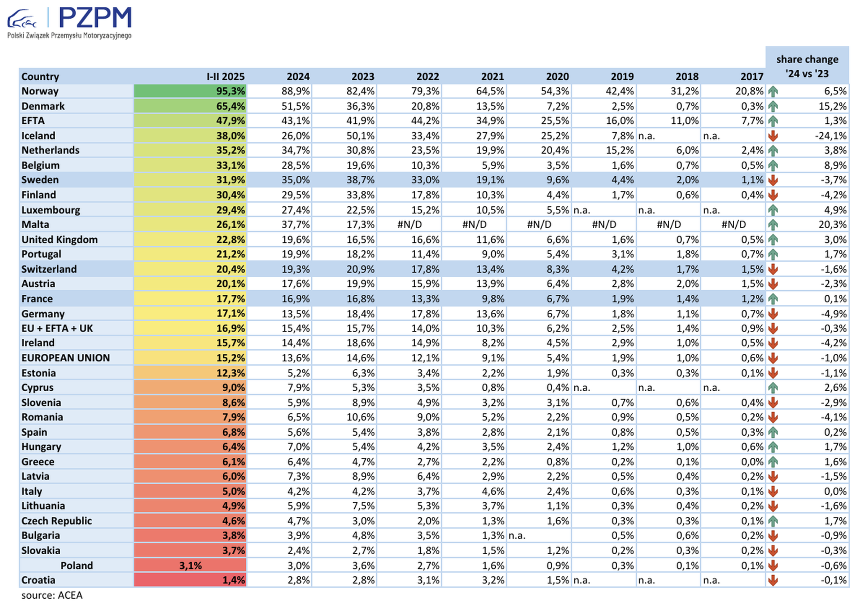Click the green up arrow for Cyprus
Screen dimensions: 868x603
[773, 388]
